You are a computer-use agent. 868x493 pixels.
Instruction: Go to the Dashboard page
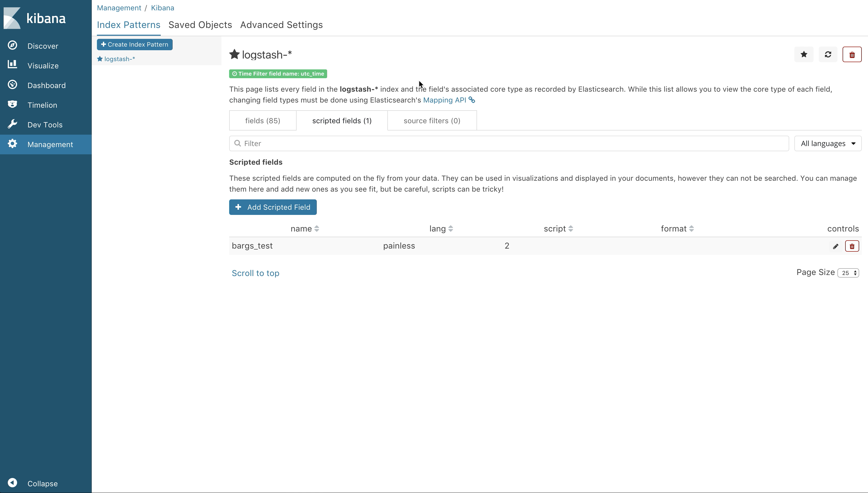pyautogui.click(x=46, y=85)
